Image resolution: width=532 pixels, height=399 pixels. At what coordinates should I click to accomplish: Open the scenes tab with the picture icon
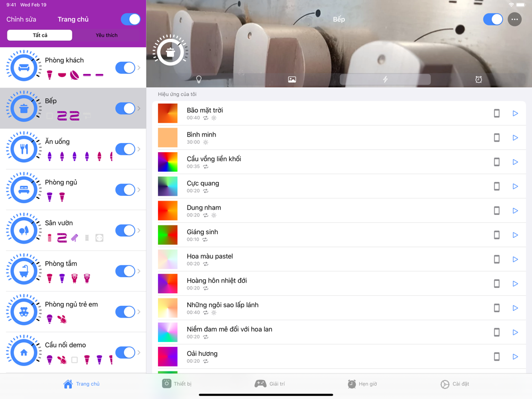(x=292, y=79)
